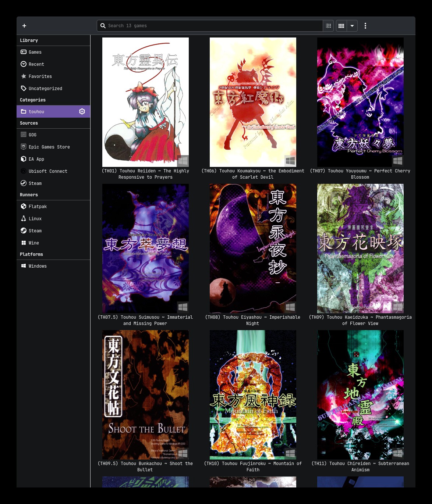Click the touhou folder icon

pos(24,112)
